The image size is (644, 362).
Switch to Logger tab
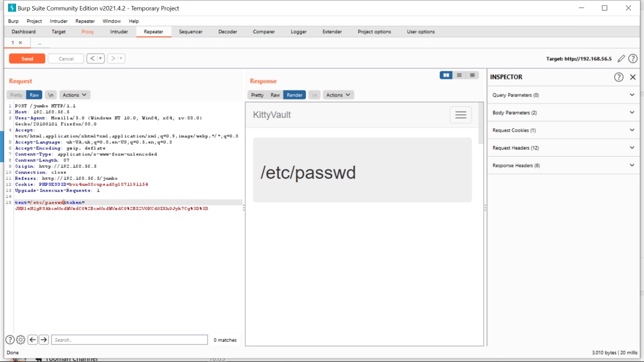[299, 32]
